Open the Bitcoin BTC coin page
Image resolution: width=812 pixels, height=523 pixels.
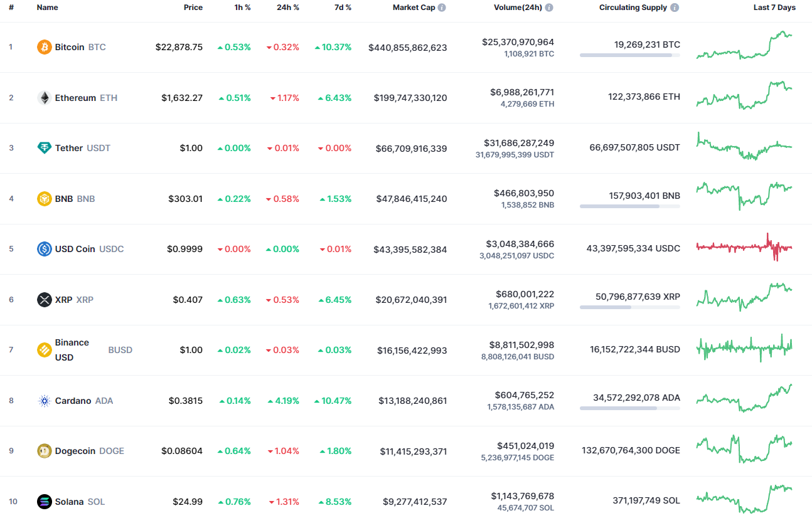click(x=70, y=46)
